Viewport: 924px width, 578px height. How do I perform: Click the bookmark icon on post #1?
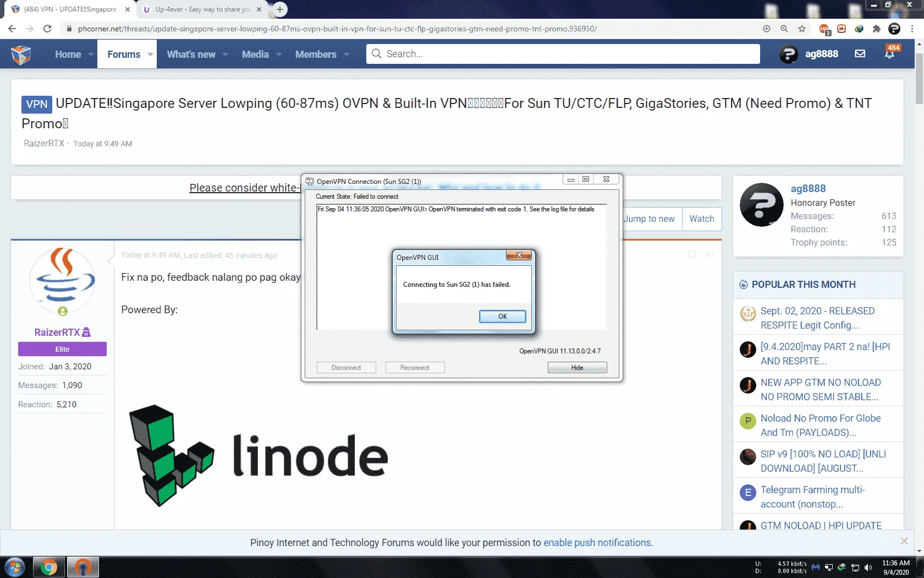pos(692,255)
